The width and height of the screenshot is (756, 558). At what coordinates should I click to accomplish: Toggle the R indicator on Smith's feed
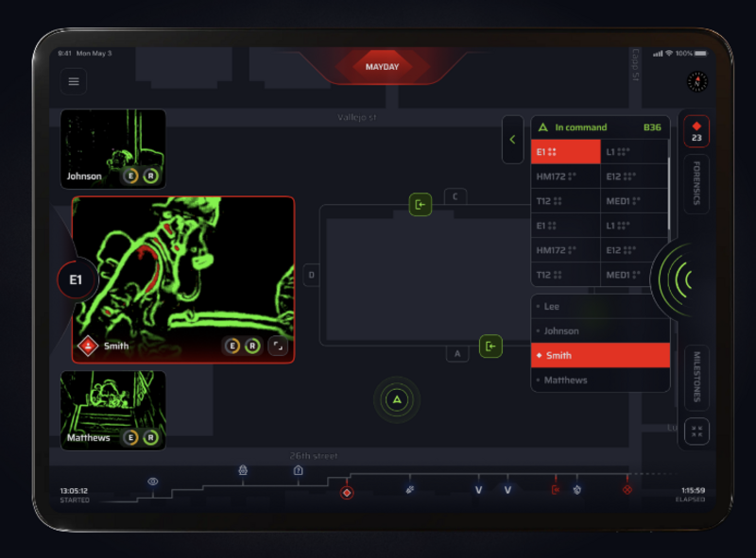click(x=252, y=346)
